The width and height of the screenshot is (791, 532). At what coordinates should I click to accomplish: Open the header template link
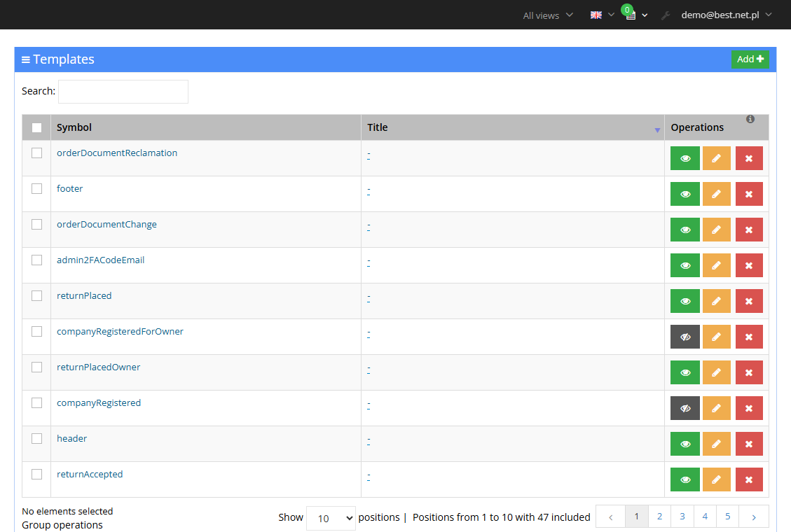click(x=71, y=438)
